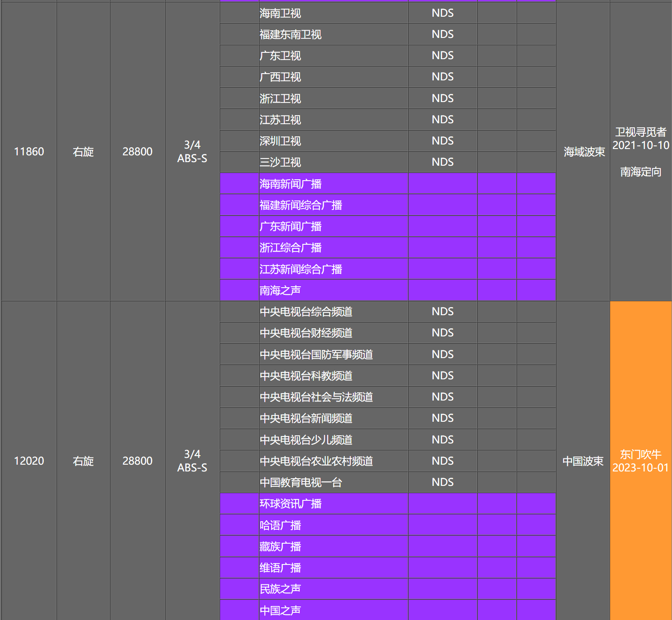
Task: Click NDS cell for 浙江卫视
Action: click(442, 98)
